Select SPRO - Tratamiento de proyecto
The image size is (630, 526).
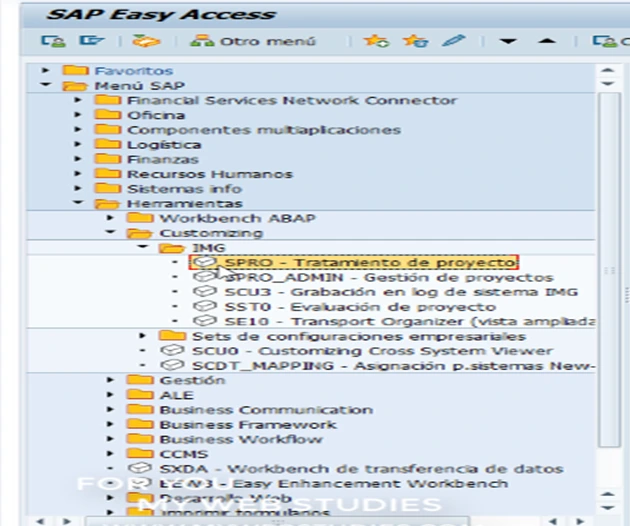[x=354, y=262]
